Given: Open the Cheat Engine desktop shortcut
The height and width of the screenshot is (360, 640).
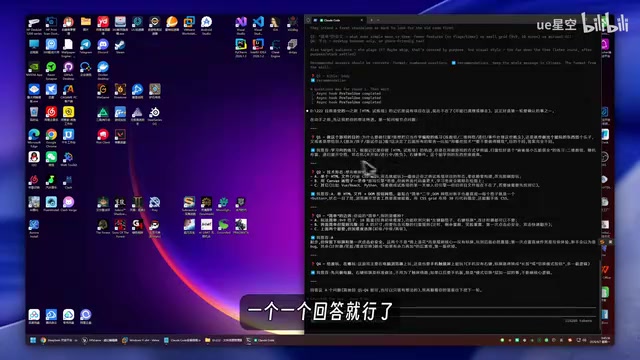Looking at the screenshot, I should click(276, 47).
